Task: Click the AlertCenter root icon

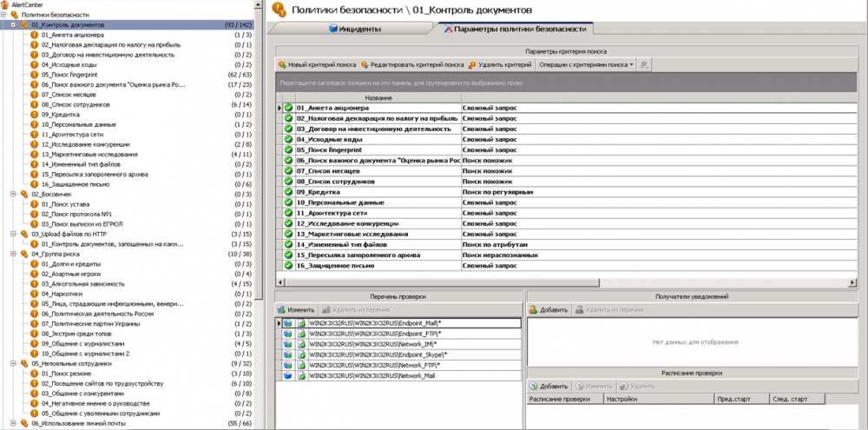Action: pyautogui.click(x=4, y=4)
